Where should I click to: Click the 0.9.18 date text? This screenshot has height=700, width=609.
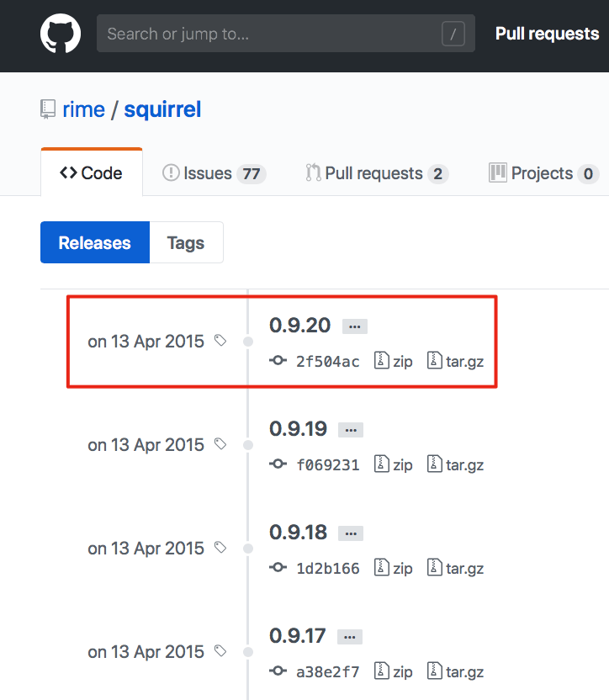pos(146,549)
